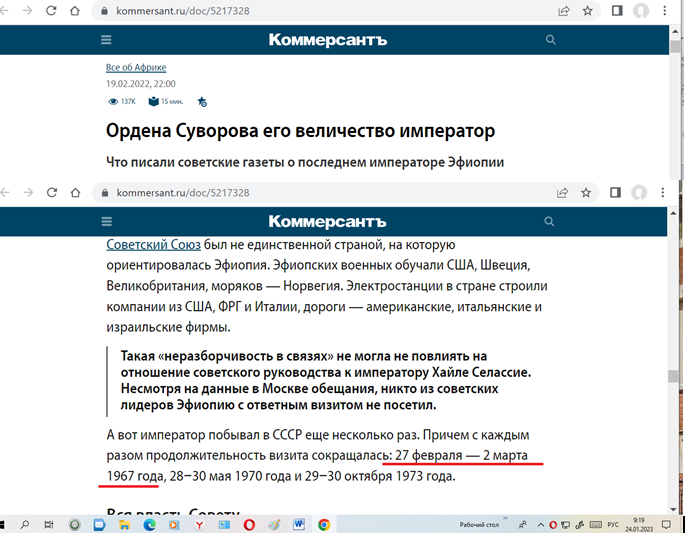Click upper address bar URL kommersant.ru/doc/5217328
The width and height of the screenshot is (687, 533).
pyautogui.click(x=183, y=11)
